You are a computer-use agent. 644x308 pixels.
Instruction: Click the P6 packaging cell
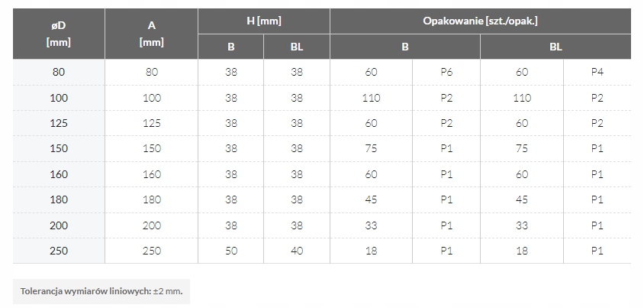tap(446, 73)
